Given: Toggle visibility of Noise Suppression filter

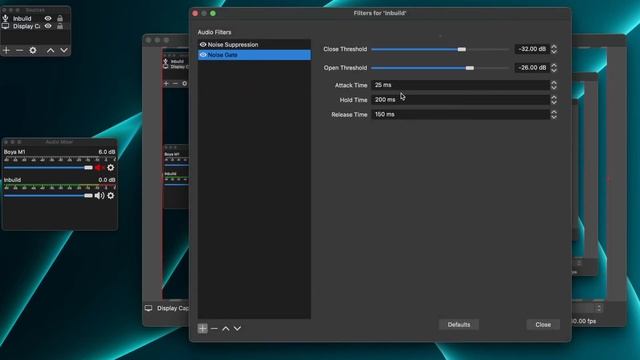Looking at the screenshot, I should point(203,44).
